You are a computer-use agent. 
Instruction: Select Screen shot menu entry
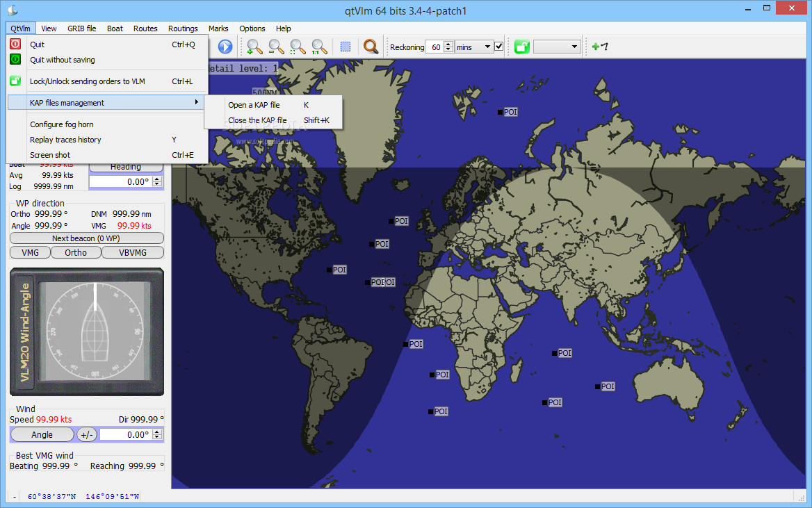(x=107, y=155)
